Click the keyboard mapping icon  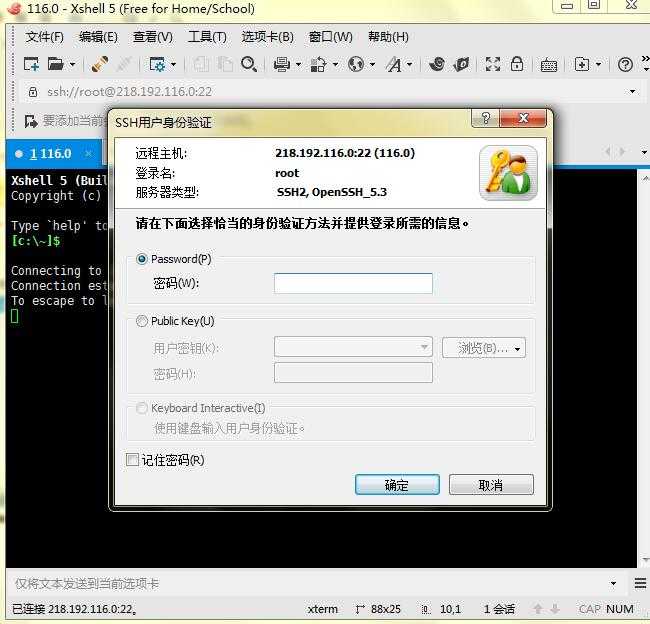[548, 65]
